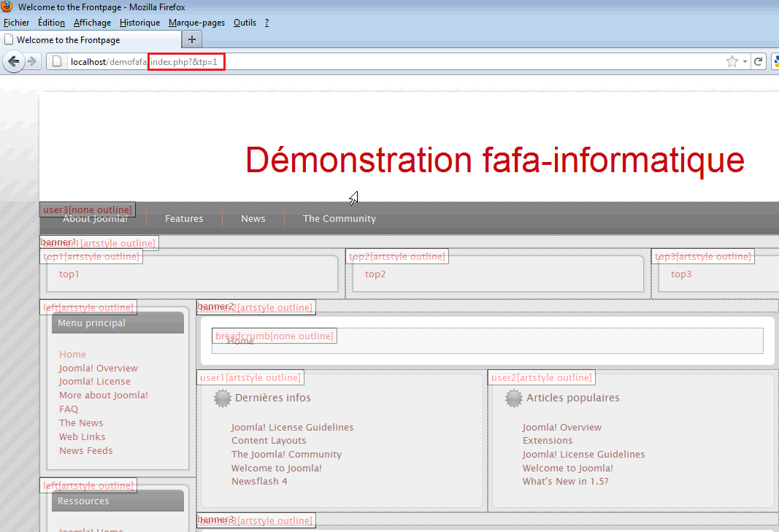The image size is (779, 532).
Task: Click the user3[none outline] position label
Action: (x=88, y=209)
